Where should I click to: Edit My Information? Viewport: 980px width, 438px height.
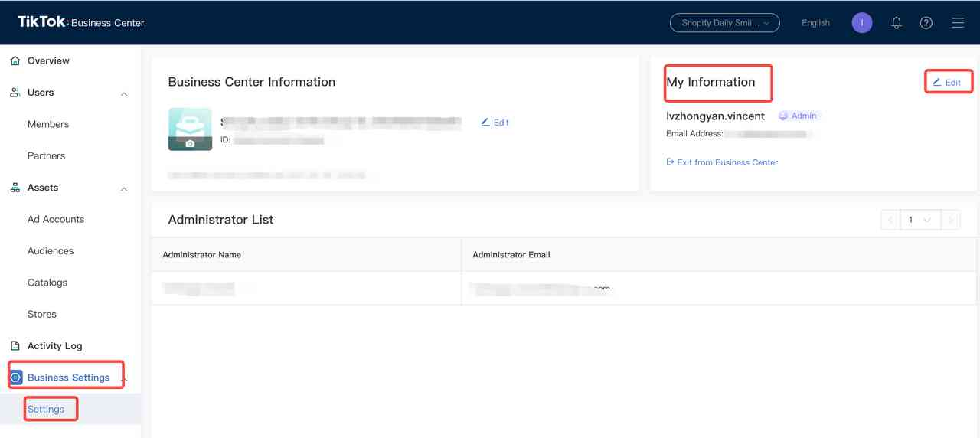pos(947,82)
